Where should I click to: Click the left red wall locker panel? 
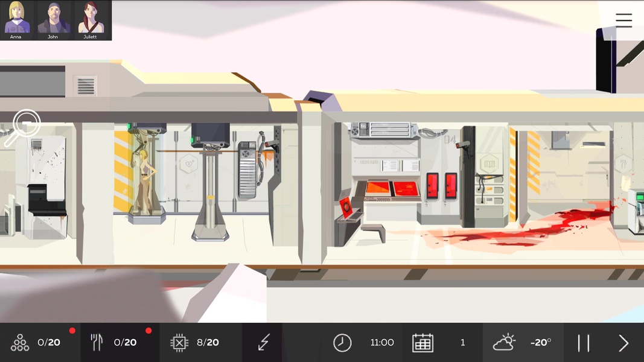tap(432, 186)
